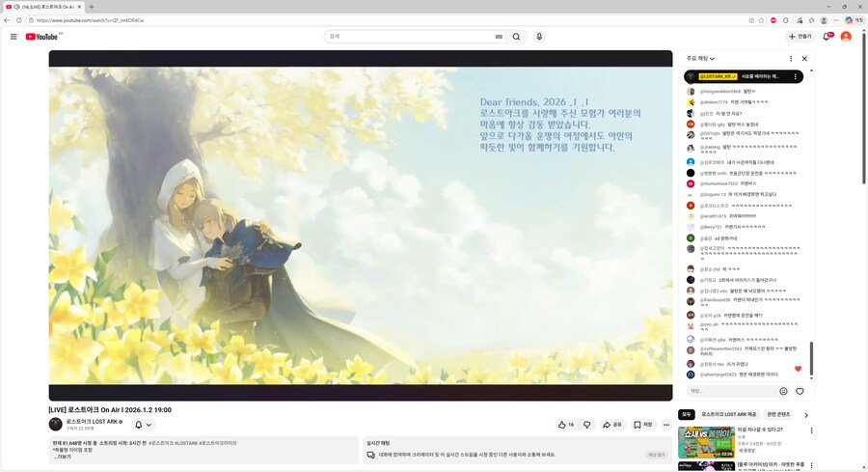Focus the YouTube search input field

coord(410,37)
